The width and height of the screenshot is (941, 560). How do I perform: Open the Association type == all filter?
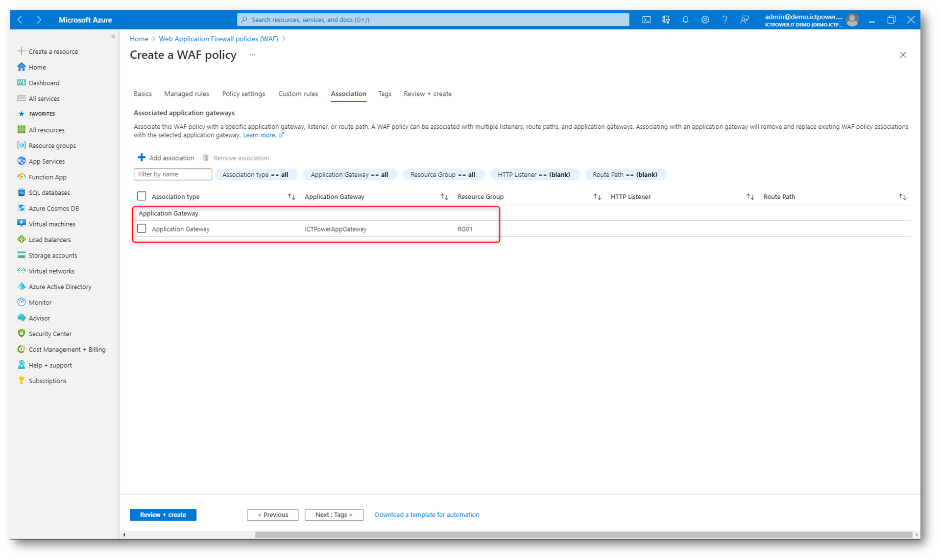256,174
